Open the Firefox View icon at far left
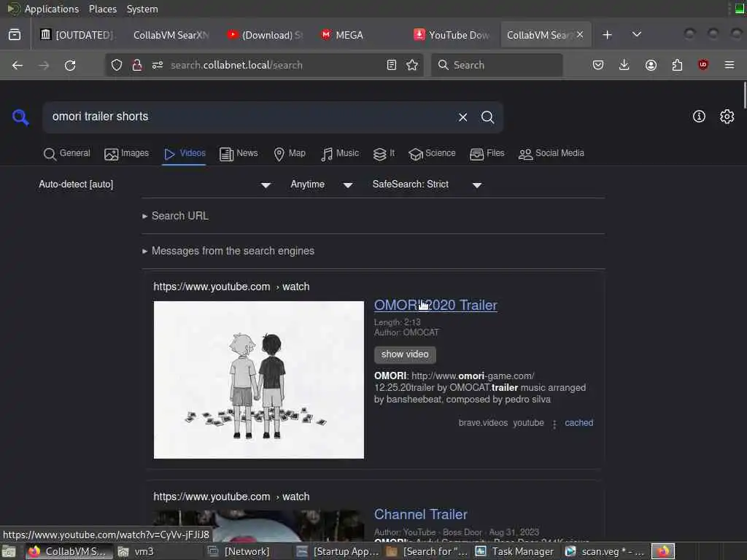This screenshot has width=747, height=560. click(x=15, y=35)
